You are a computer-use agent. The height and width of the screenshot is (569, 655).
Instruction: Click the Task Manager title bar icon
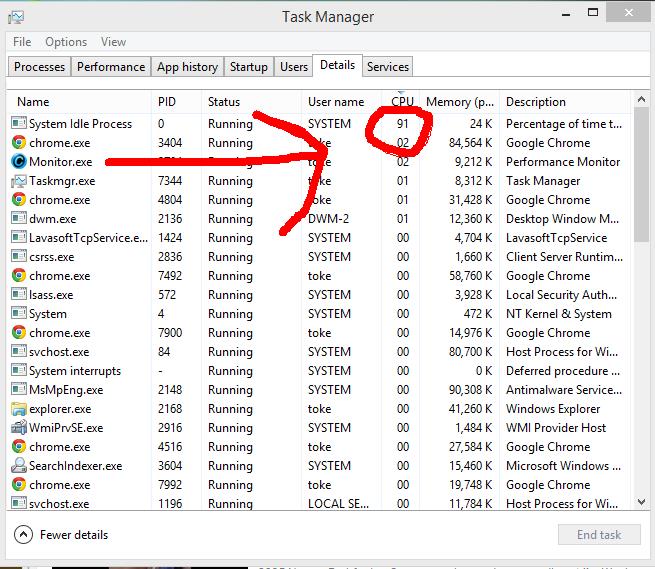[16, 17]
